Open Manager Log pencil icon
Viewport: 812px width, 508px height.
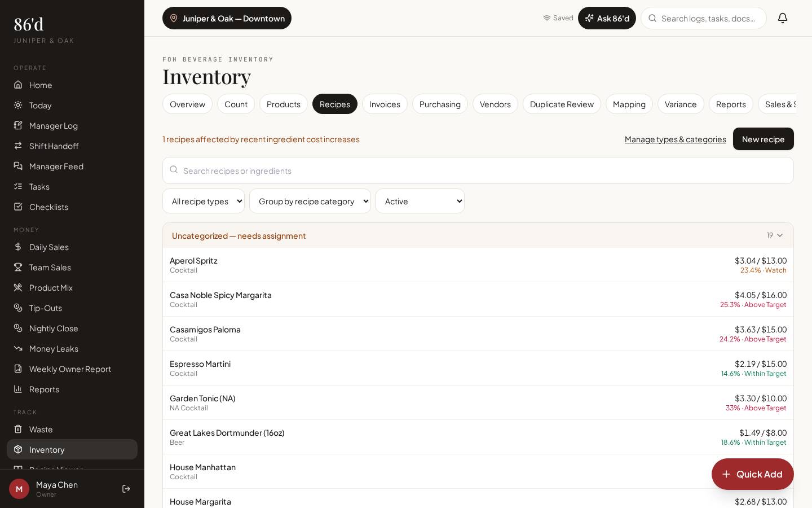[x=18, y=125]
